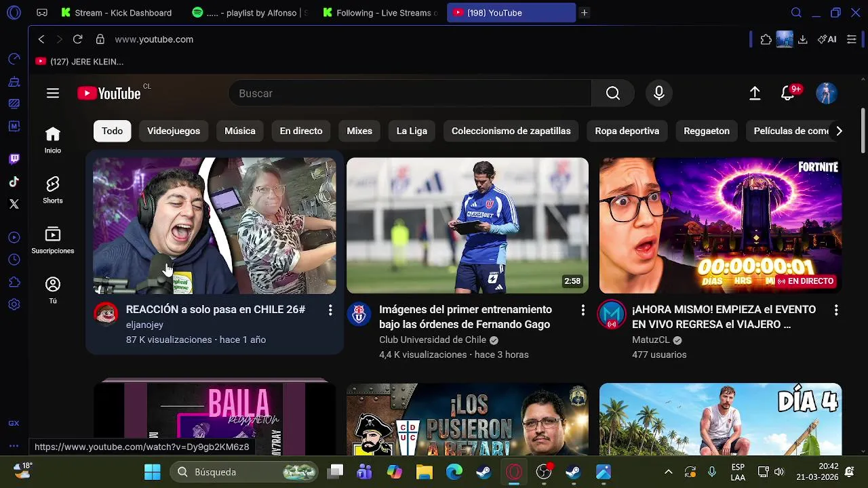
Task: Select the En directo filter chip
Action: 301,131
